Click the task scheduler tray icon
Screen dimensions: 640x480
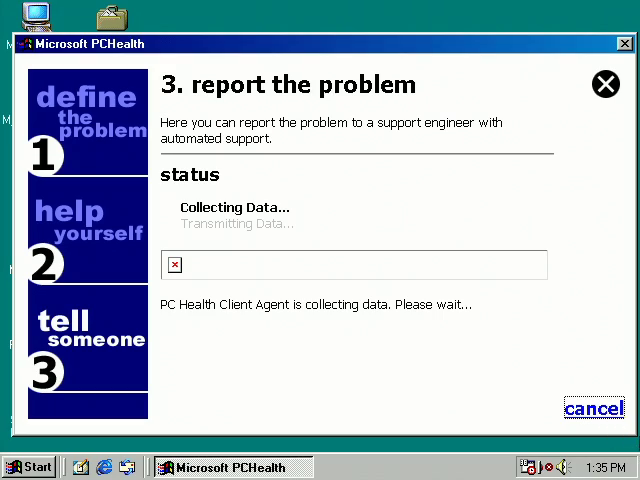527,467
